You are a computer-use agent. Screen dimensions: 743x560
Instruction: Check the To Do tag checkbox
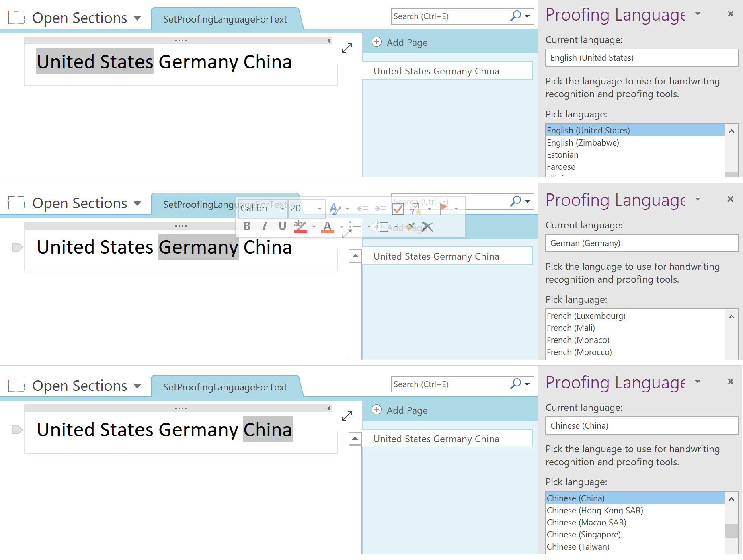pos(398,209)
